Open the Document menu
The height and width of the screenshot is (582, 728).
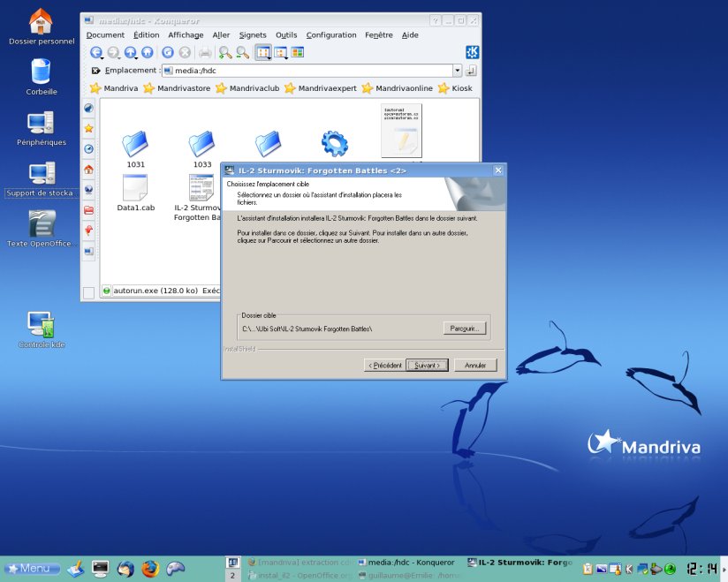click(x=105, y=34)
